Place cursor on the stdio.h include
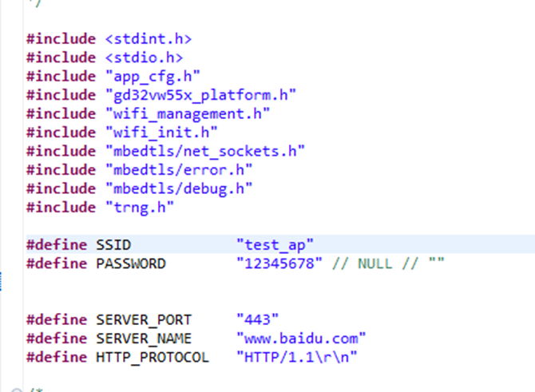 pyautogui.click(x=144, y=57)
